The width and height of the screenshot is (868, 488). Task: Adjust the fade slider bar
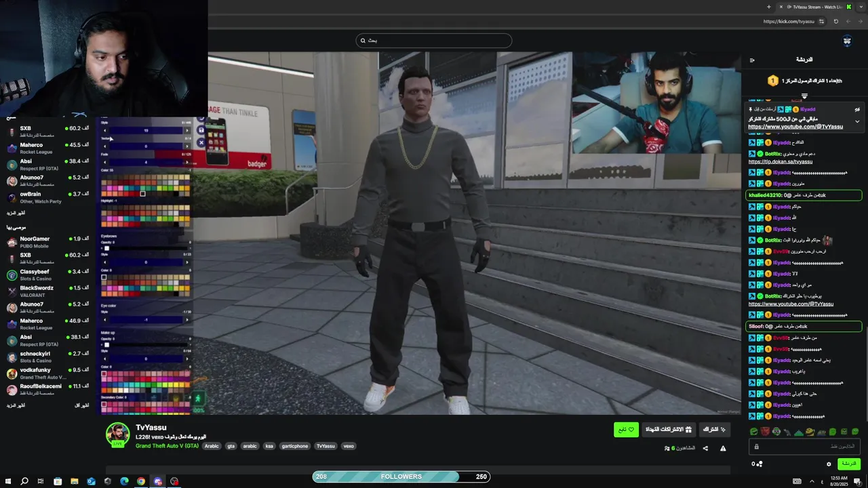[x=146, y=162]
